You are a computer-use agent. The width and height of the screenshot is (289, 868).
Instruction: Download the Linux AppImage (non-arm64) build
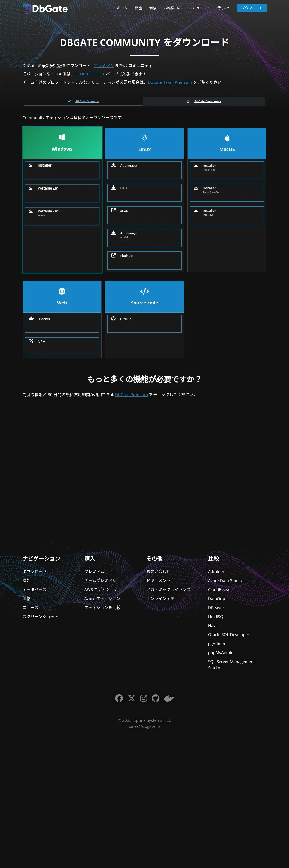pyautogui.click(x=144, y=171)
